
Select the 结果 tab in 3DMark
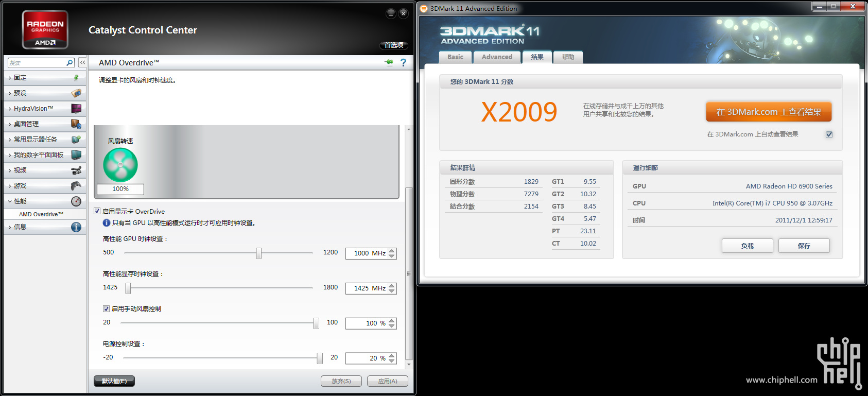tap(537, 57)
